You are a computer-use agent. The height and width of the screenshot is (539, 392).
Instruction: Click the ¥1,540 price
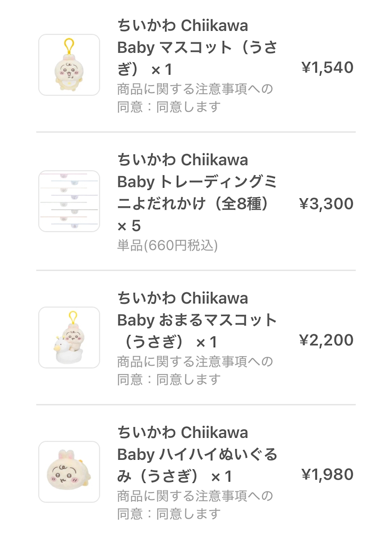click(x=327, y=68)
